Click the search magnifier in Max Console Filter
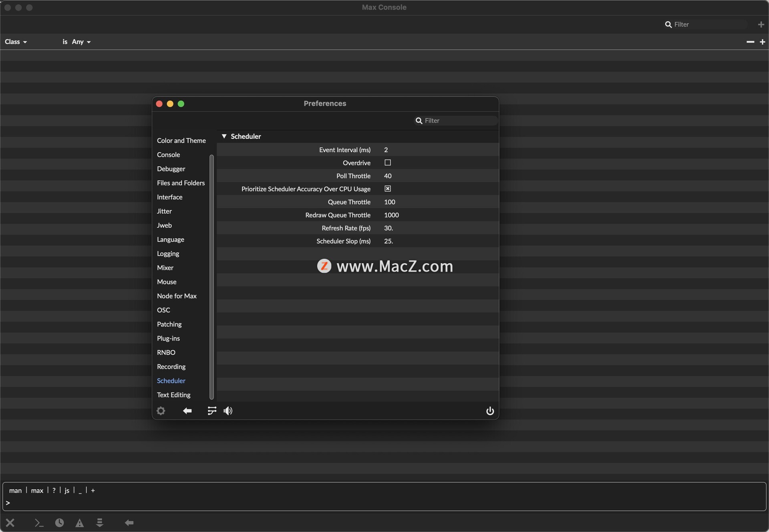Image resolution: width=769 pixels, height=532 pixels. pyautogui.click(x=668, y=24)
